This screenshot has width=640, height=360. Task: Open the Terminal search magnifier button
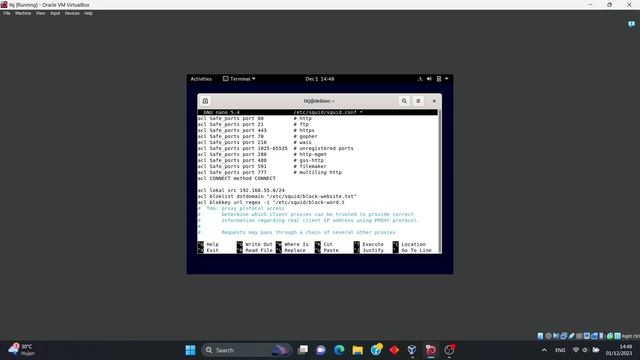404,101
